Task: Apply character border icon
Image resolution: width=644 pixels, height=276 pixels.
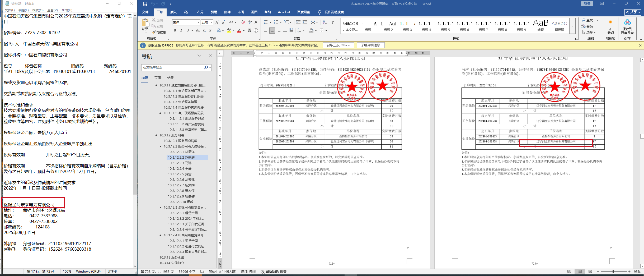Action: (256, 22)
